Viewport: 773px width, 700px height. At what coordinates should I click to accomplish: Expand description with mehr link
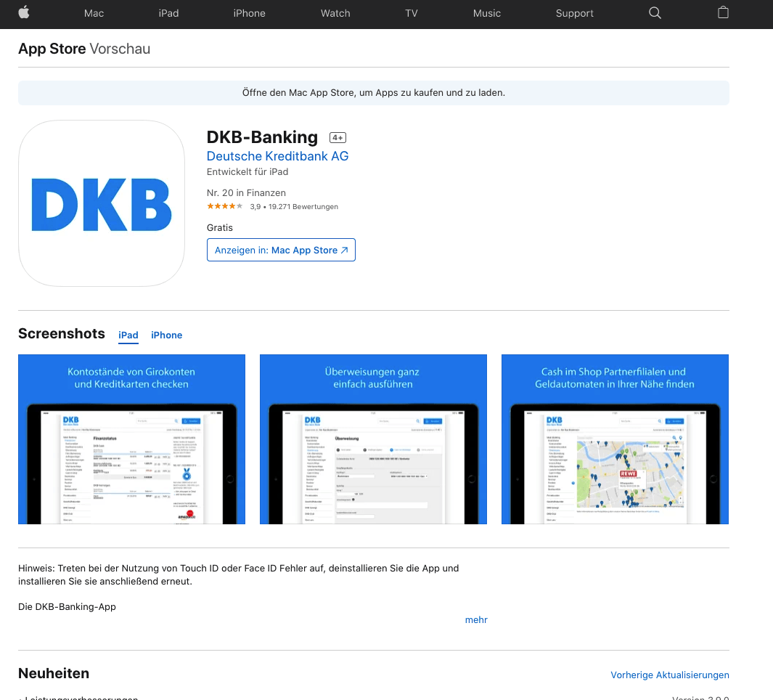[x=476, y=620]
